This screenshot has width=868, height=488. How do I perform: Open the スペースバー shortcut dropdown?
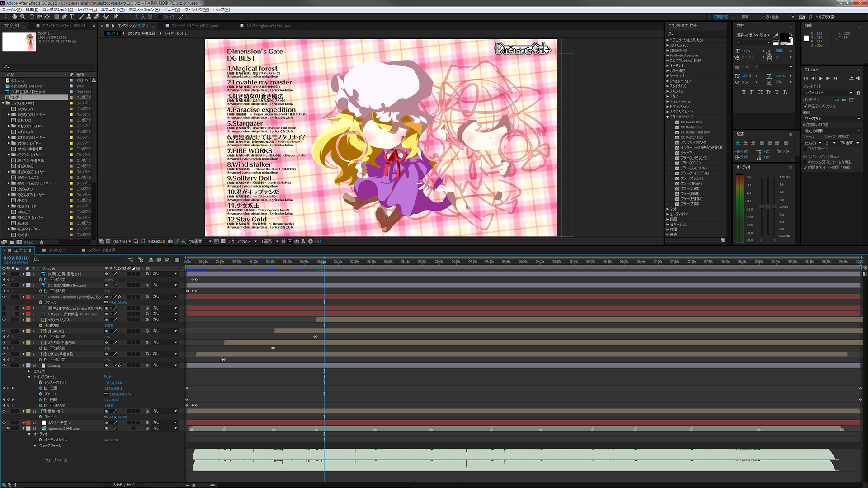828,93
